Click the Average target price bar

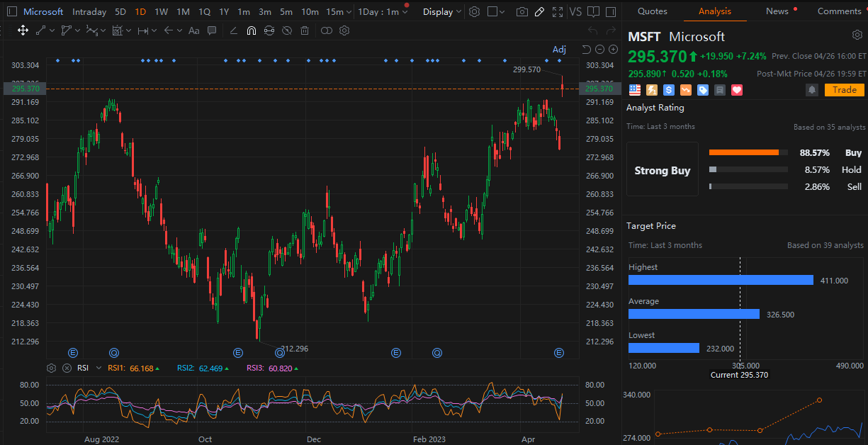click(694, 314)
